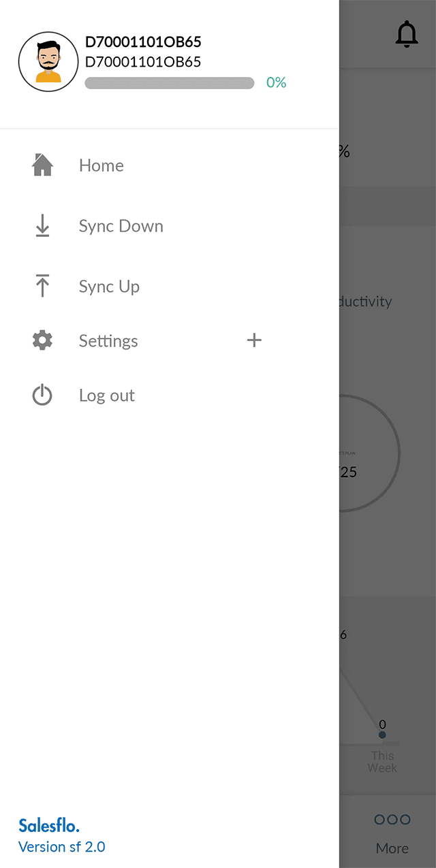
Task: Tap the Home house icon
Action: (43, 165)
